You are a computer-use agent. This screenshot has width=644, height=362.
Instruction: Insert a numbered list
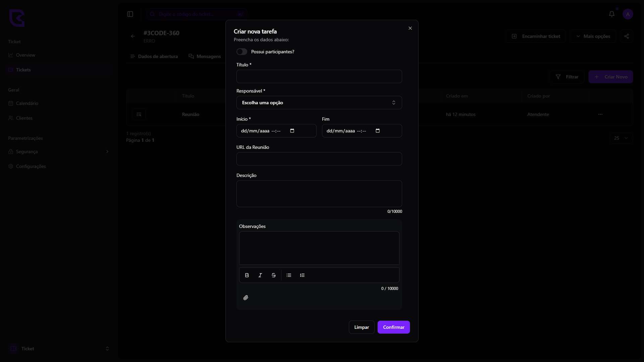tap(302, 275)
